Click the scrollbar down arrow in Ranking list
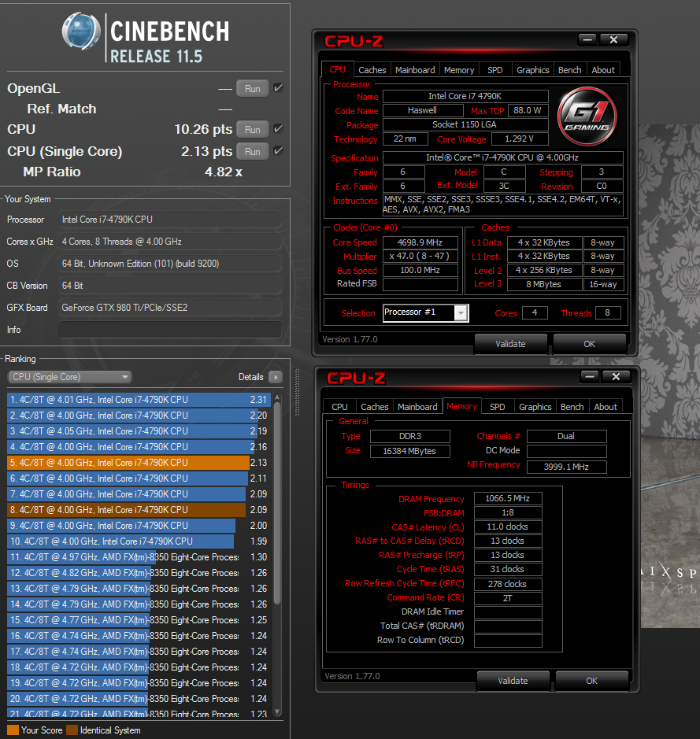700x739 pixels. click(x=277, y=711)
